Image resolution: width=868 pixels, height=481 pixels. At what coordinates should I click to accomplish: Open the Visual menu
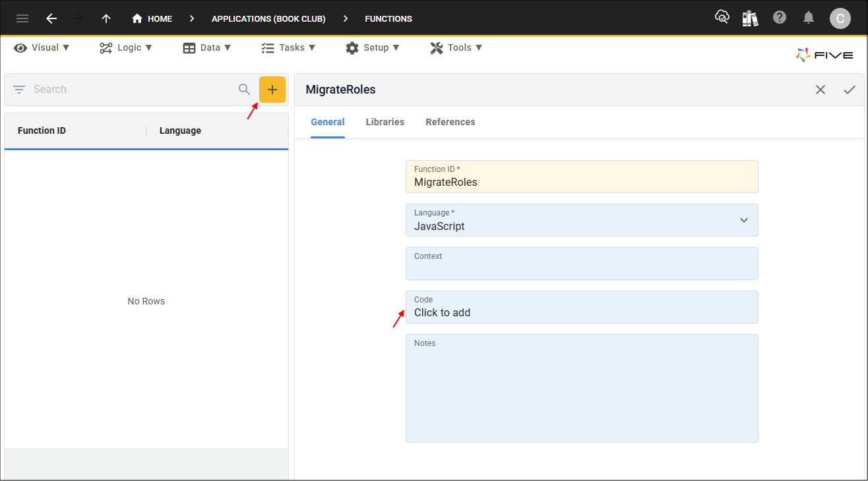(x=42, y=47)
